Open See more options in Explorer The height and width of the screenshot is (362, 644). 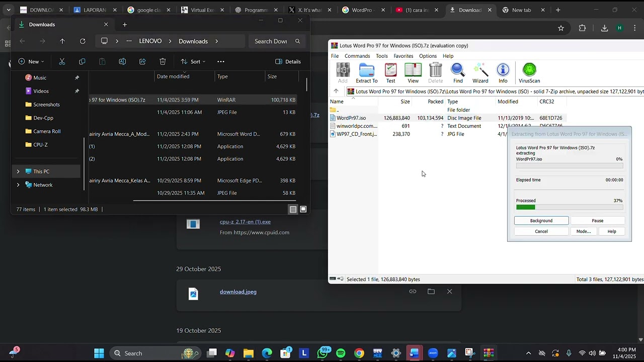(221, 61)
